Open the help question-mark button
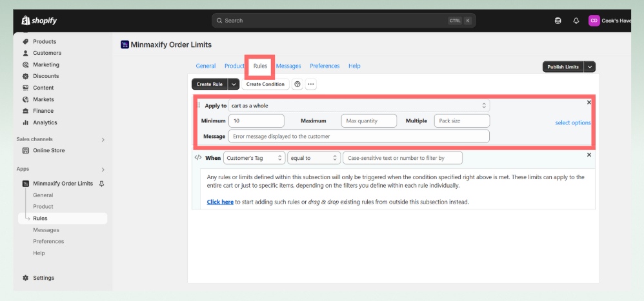 297,84
